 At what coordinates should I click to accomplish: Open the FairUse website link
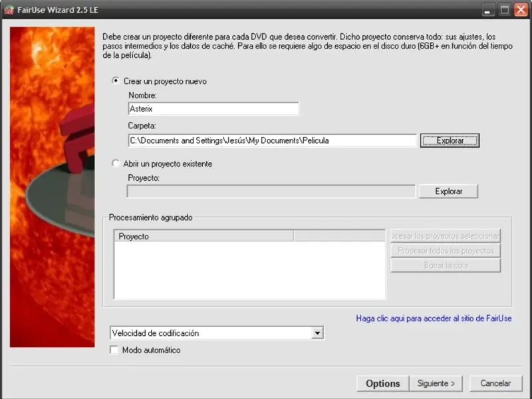pos(434,319)
